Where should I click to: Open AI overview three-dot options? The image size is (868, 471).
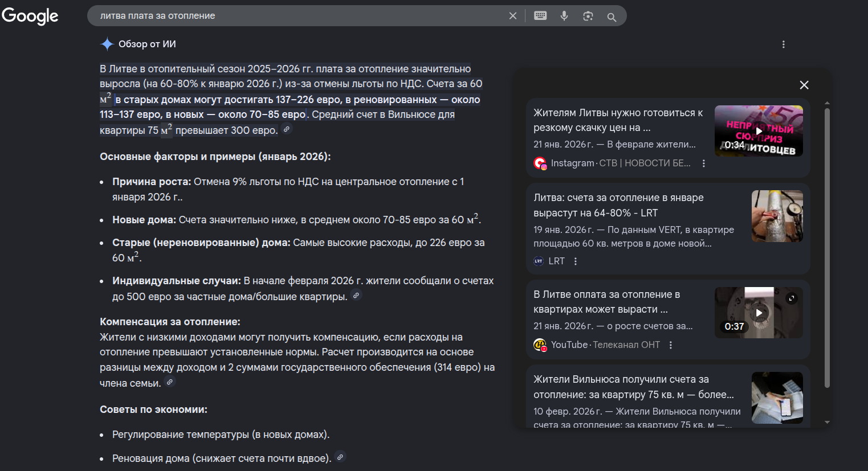coord(784,44)
